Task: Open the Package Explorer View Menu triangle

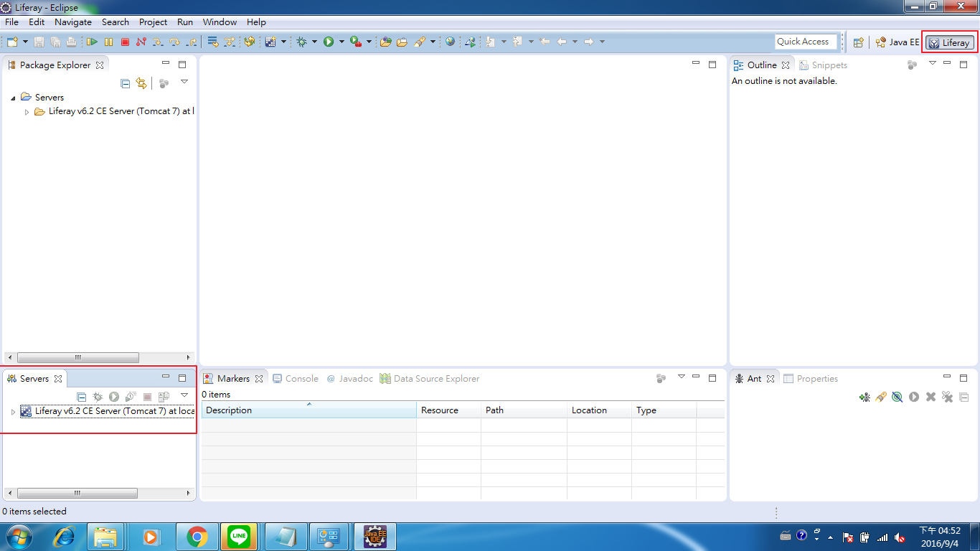Action: point(184,83)
